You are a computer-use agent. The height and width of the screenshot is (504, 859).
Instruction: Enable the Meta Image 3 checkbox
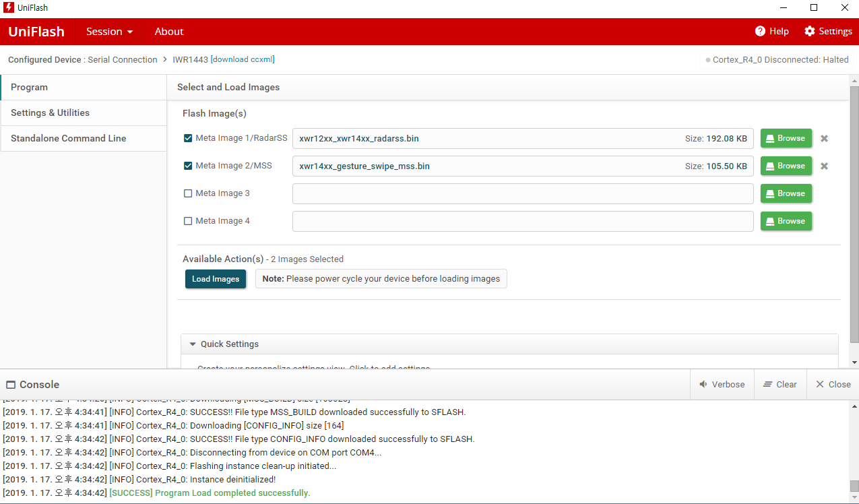188,193
